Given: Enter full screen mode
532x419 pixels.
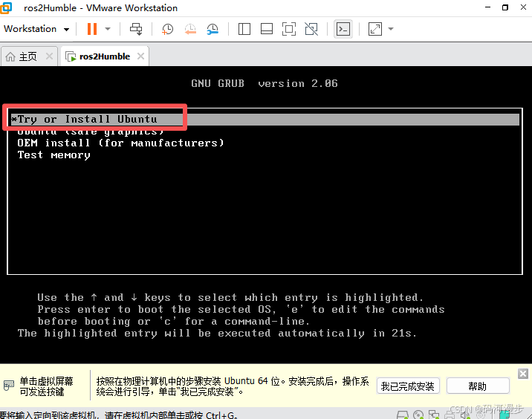Looking at the screenshot, I should tap(289, 29).
